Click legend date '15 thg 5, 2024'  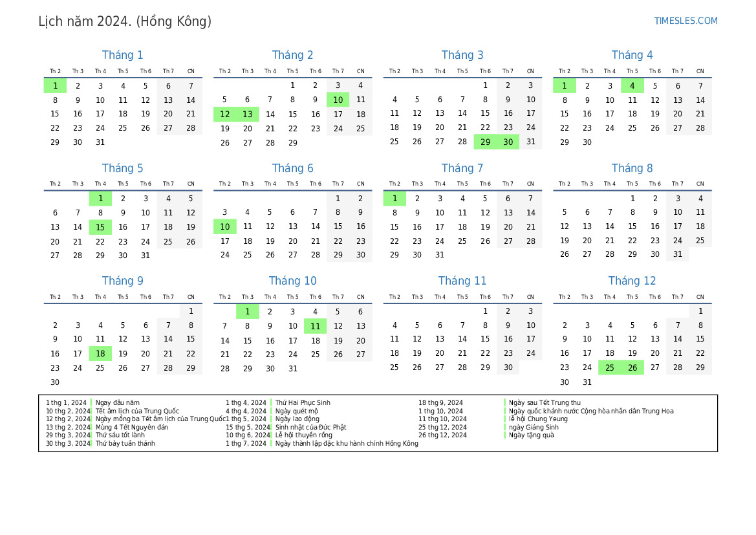tap(248, 427)
